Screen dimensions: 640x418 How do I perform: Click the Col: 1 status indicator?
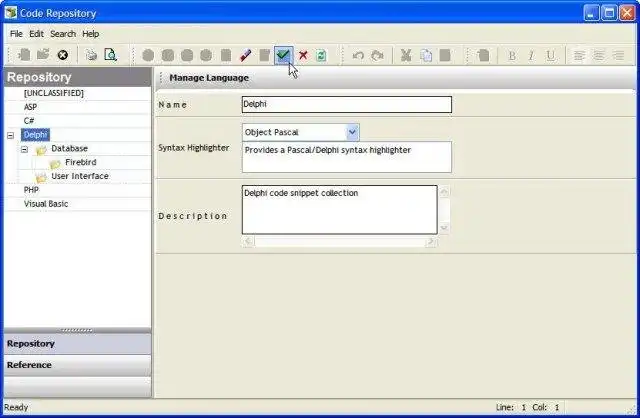pyautogui.click(x=545, y=407)
